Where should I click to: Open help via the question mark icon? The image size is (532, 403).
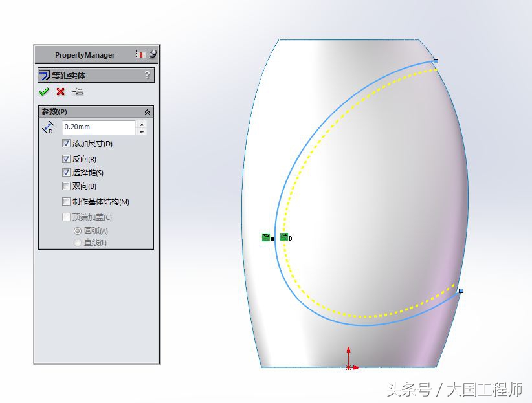(148, 75)
